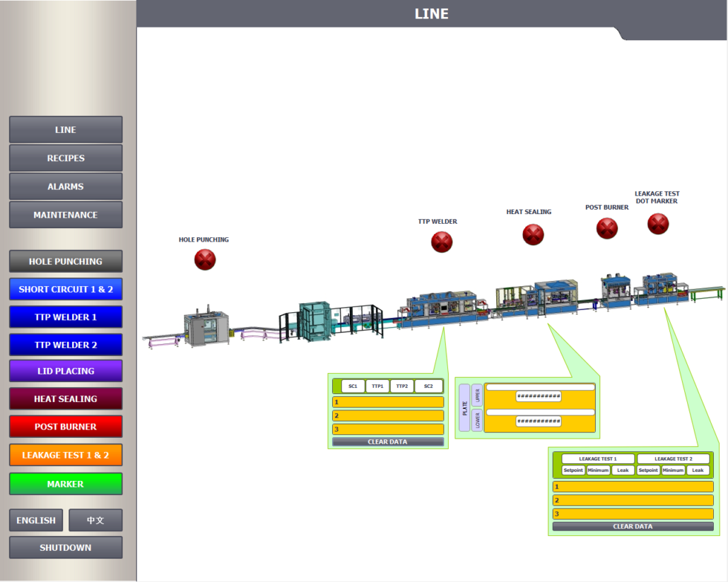
Task: Switch language to Chinese 中文
Action: point(95,521)
